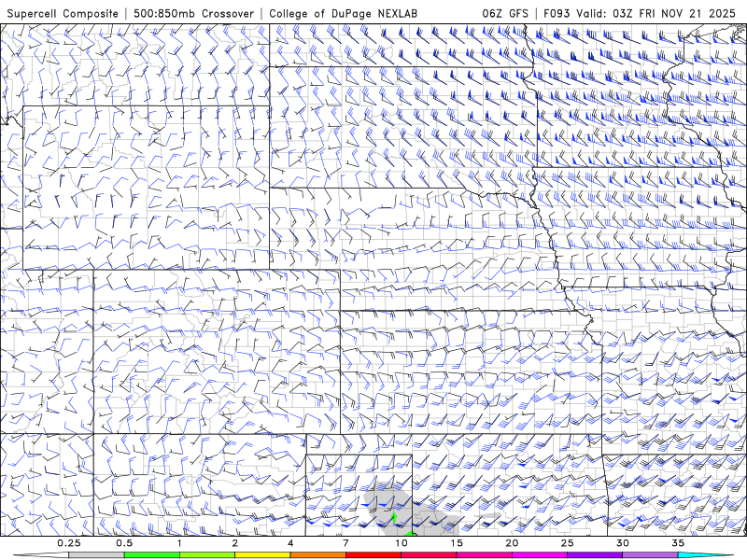This screenshot has height=560, width=747.
Task: Click the "College of DuPage NEXLAB" text
Action: [x=343, y=13]
